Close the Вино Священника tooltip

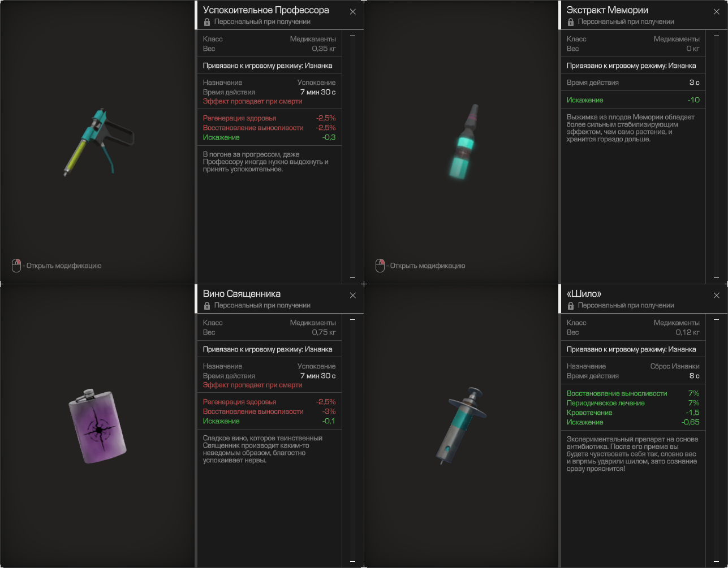353,296
